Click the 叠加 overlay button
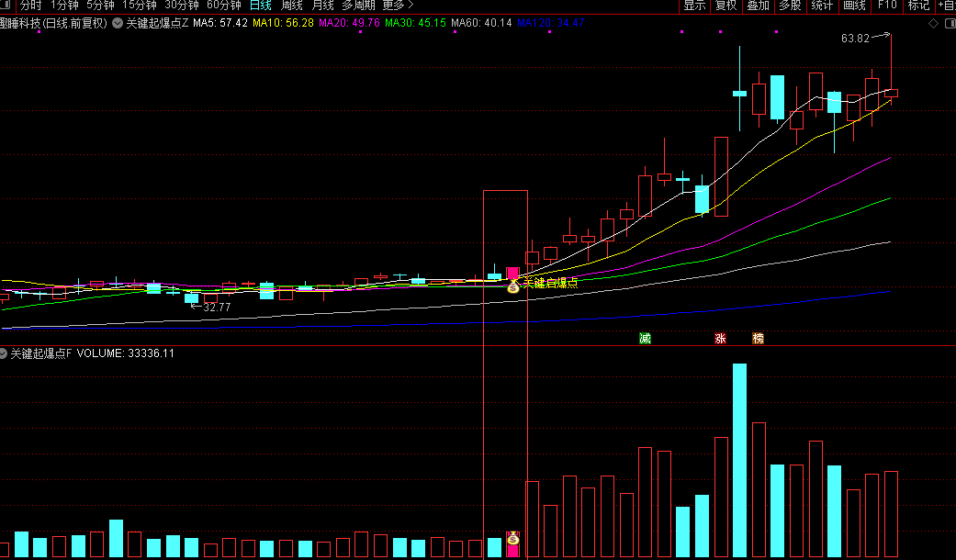Image resolution: width=956 pixels, height=560 pixels. 758,6
